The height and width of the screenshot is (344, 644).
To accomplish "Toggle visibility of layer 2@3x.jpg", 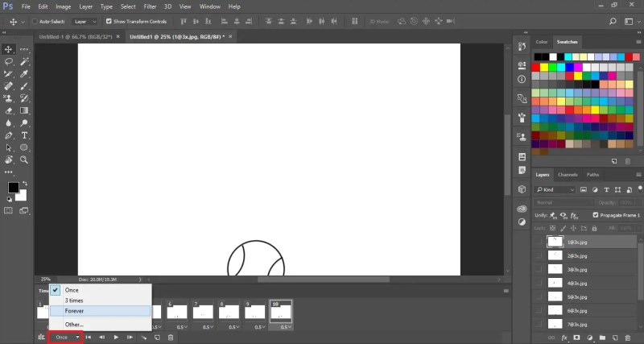I will point(539,255).
